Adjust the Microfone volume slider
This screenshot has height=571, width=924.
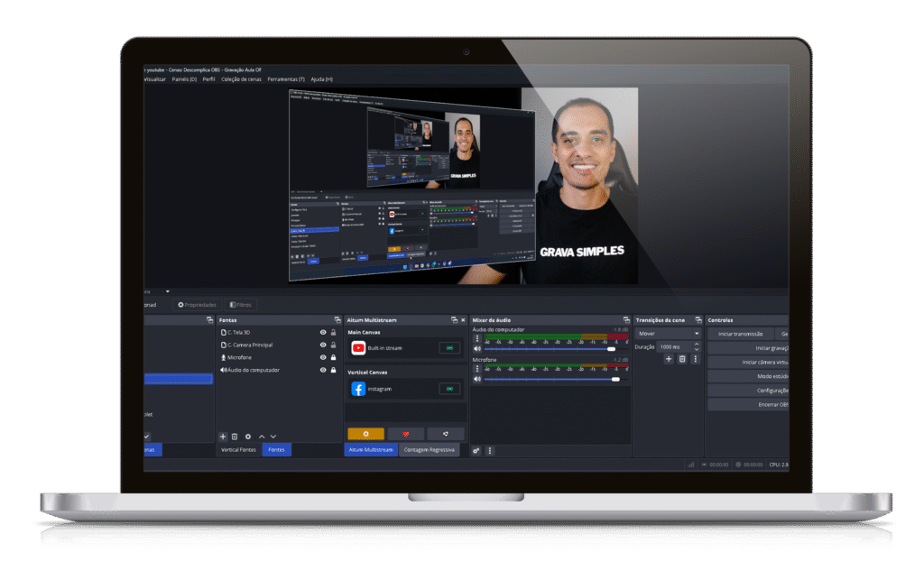(x=615, y=379)
